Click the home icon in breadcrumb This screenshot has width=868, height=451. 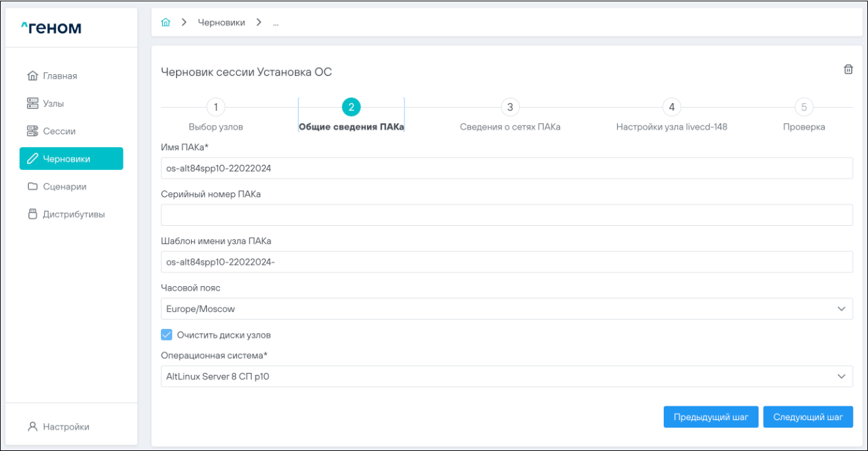pyautogui.click(x=166, y=22)
